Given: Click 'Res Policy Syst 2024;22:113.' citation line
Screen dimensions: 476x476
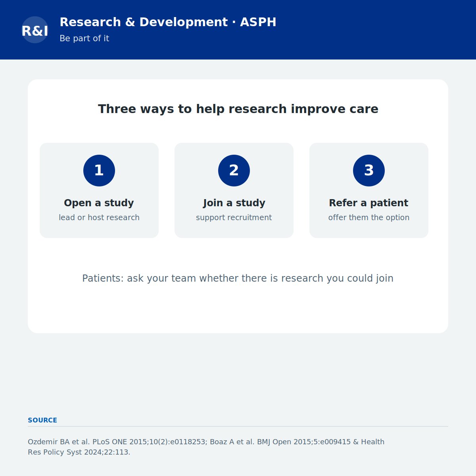Looking at the screenshot, I should [79, 452].
